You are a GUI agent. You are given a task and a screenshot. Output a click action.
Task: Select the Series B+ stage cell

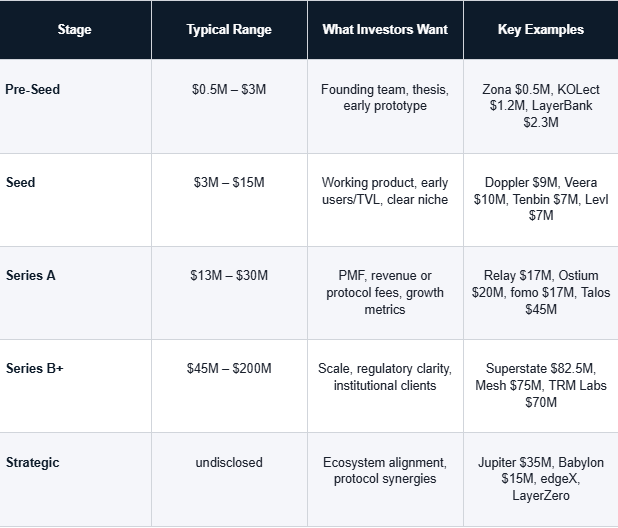[x=75, y=386]
